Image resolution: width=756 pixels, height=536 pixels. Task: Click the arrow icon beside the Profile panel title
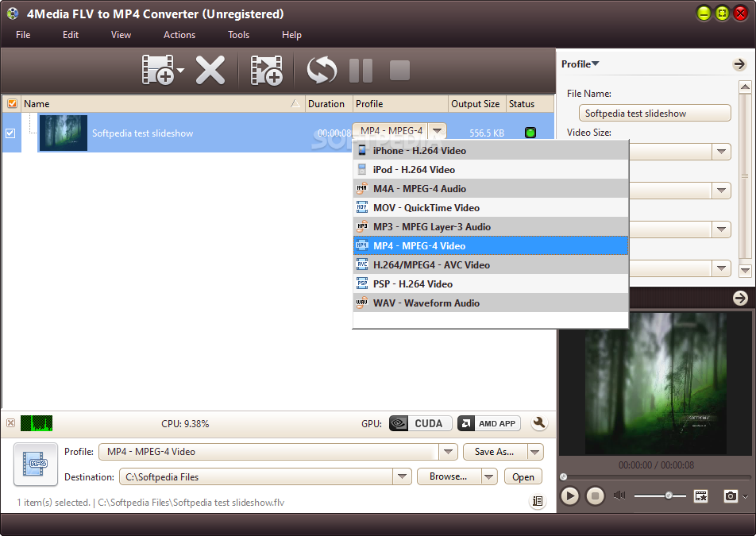coord(739,64)
